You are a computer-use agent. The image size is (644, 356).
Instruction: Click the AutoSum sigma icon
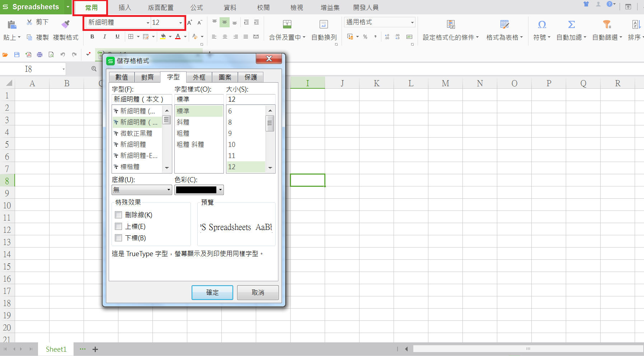coord(571,24)
